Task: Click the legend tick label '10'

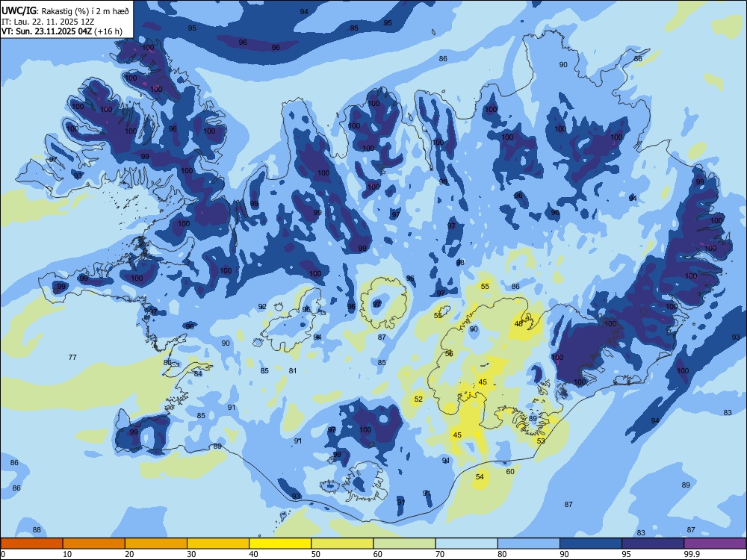Action: [x=67, y=554]
